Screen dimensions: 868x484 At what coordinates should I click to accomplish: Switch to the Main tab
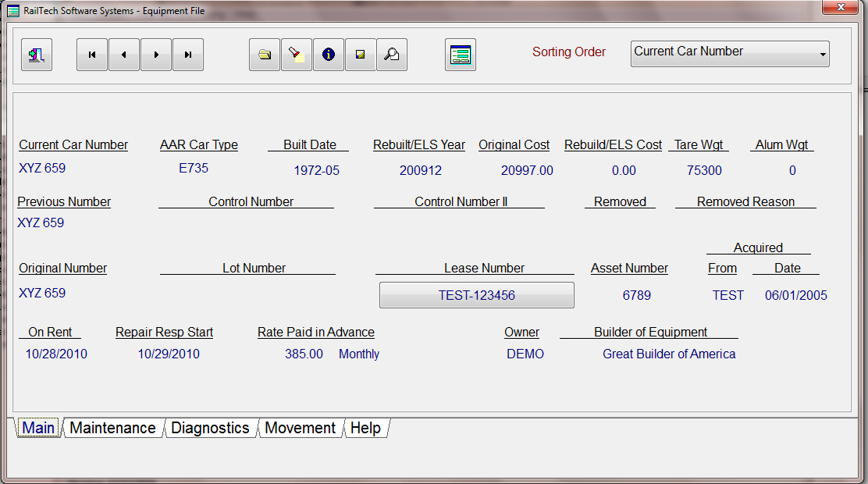pyautogui.click(x=38, y=428)
